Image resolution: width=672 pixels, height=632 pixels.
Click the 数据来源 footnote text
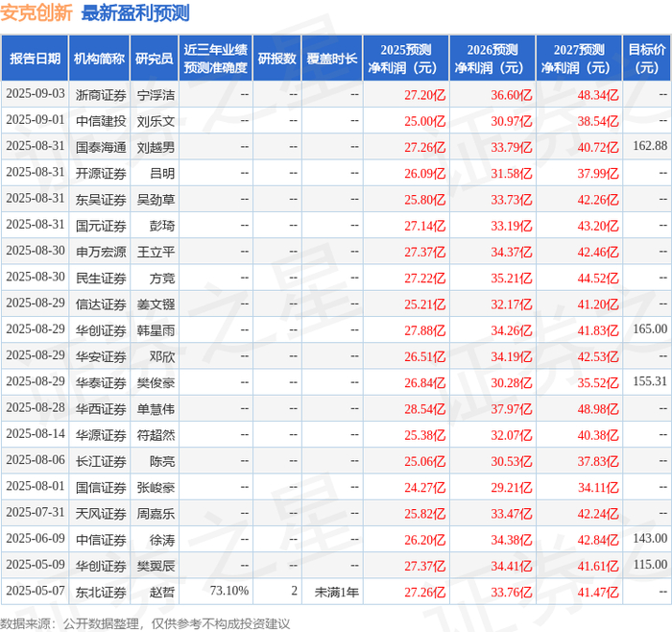coord(145,624)
